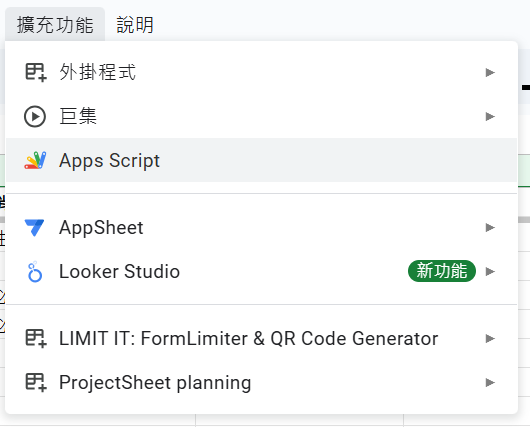Screen dimensions: 530x427
Task: Select the 巨集 menu entry
Action: point(261,116)
